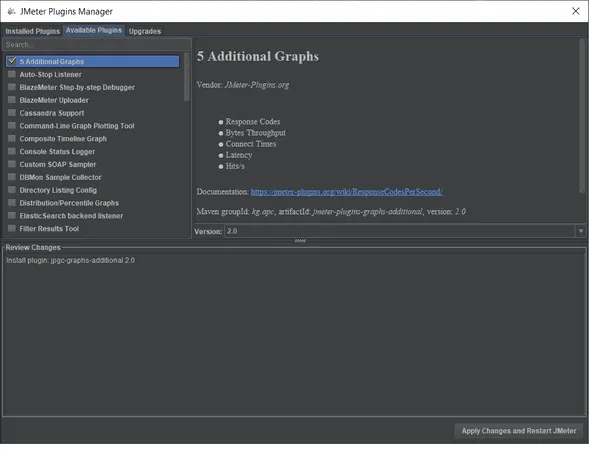
Task: Click the Connect Times bullet item
Action: coord(251,144)
